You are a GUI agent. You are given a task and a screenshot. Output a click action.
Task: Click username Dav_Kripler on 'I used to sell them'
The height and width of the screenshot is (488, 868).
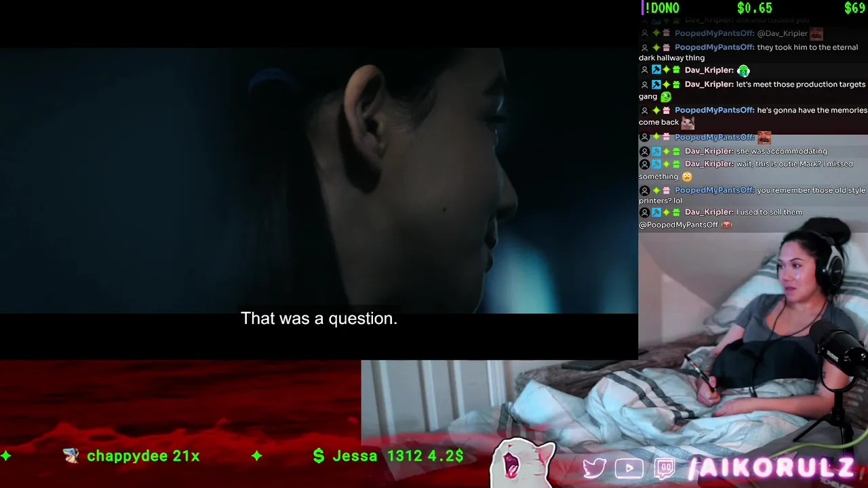[709, 212]
